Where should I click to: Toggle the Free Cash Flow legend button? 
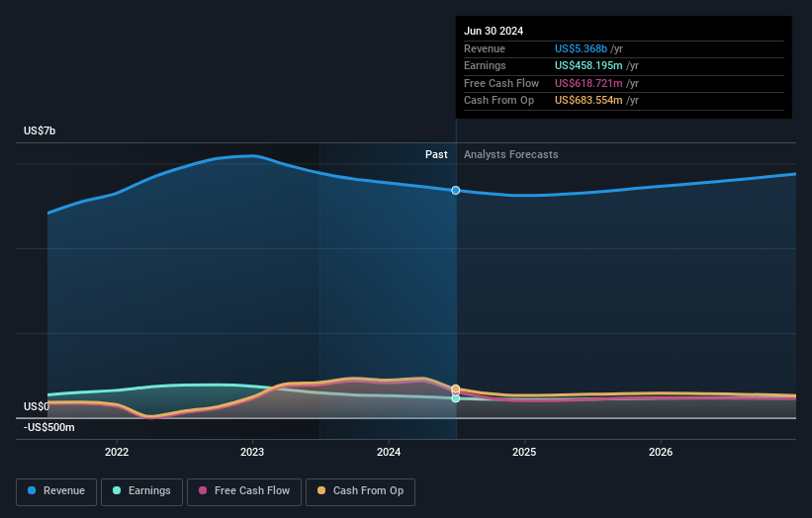click(x=244, y=491)
